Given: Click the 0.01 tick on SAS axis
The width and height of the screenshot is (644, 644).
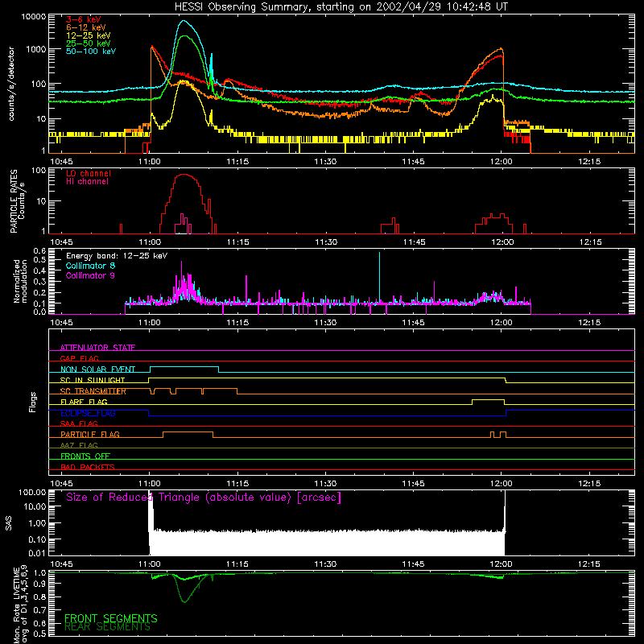Looking at the screenshot, I should (x=37, y=553).
